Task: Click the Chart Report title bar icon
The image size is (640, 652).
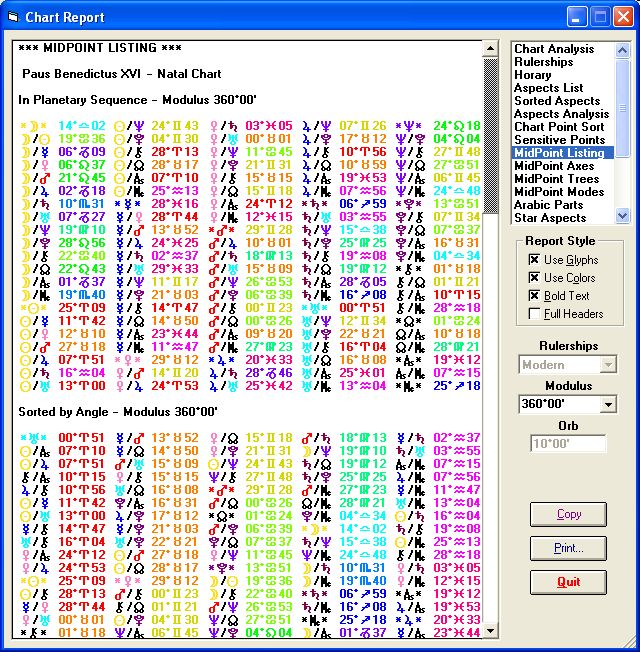Action: point(13,16)
